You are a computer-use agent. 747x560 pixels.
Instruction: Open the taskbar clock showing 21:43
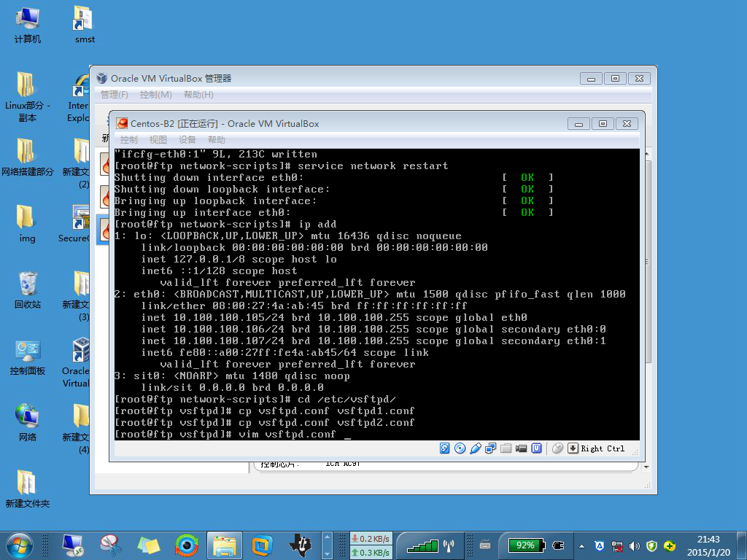(x=708, y=545)
